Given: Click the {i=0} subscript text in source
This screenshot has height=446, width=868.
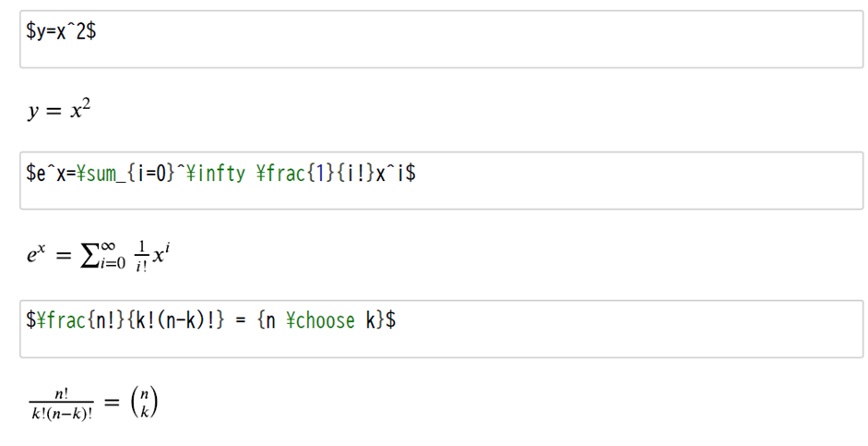Looking at the screenshot, I should point(150,174).
